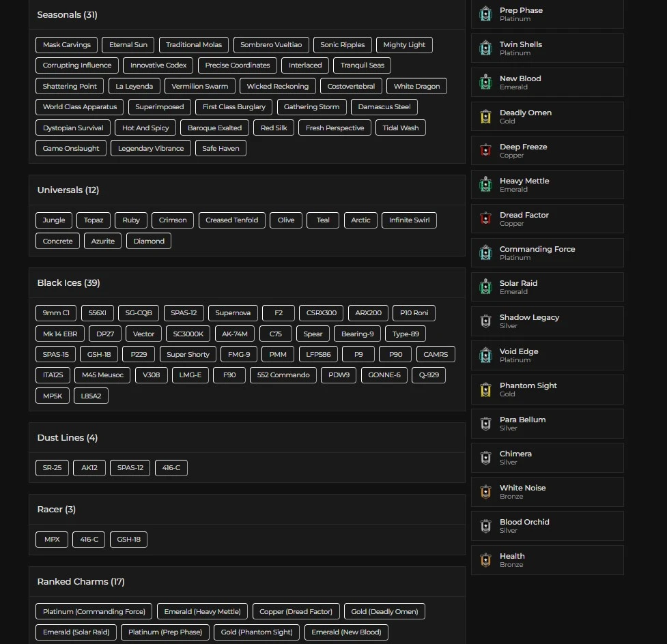Select the White Dragon seasonal tag

[x=416, y=87]
